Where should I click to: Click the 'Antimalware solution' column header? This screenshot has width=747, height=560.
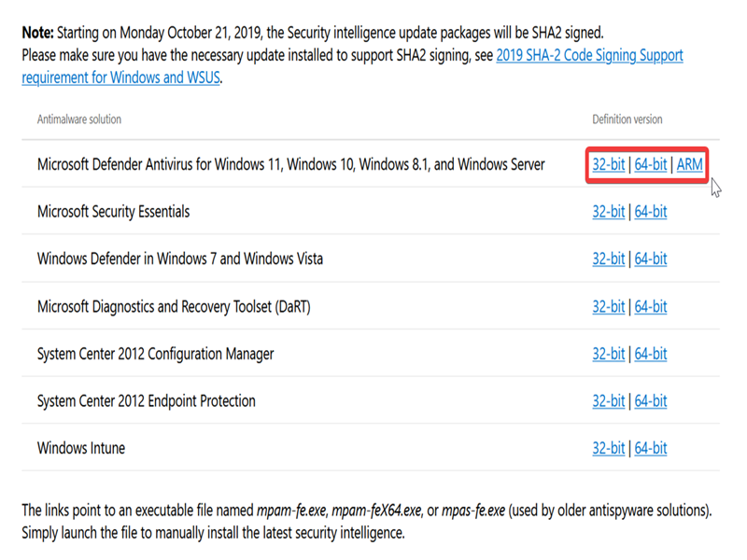(79, 119)
